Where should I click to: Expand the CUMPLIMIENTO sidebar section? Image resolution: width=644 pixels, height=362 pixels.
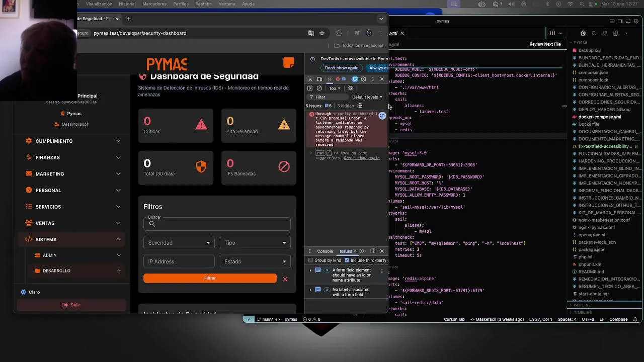(x=70, y=141)
